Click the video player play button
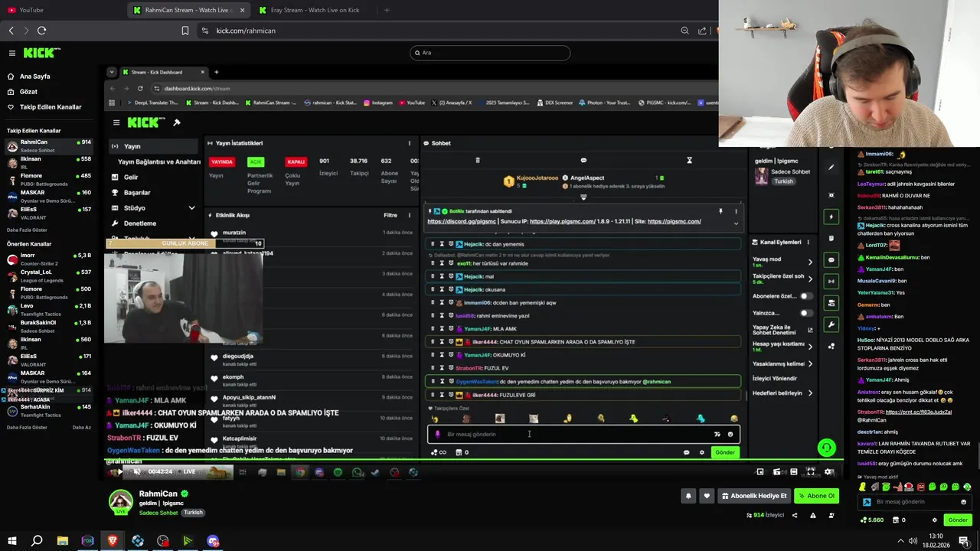This screenshot has width=980, height=551. [x=119, y=471]
